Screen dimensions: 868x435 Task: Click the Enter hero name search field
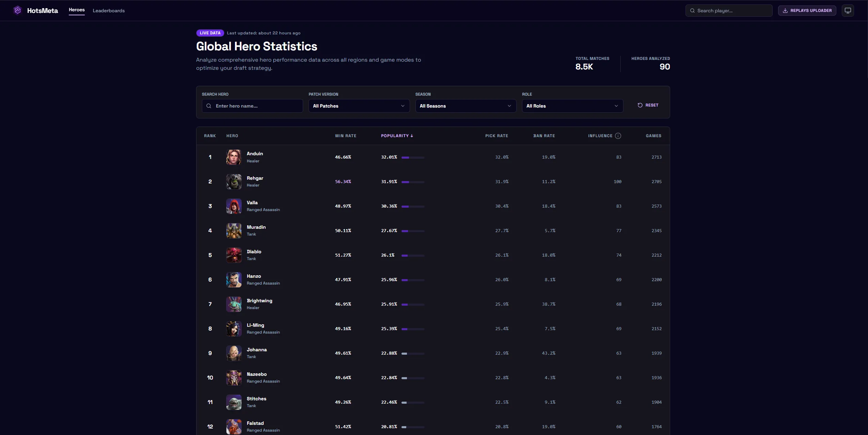252,106
